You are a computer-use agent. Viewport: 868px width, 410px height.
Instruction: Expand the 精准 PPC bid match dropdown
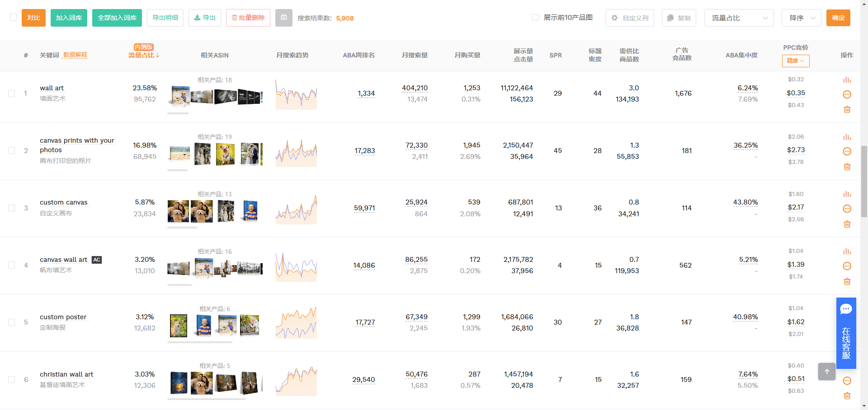(796, 61)
